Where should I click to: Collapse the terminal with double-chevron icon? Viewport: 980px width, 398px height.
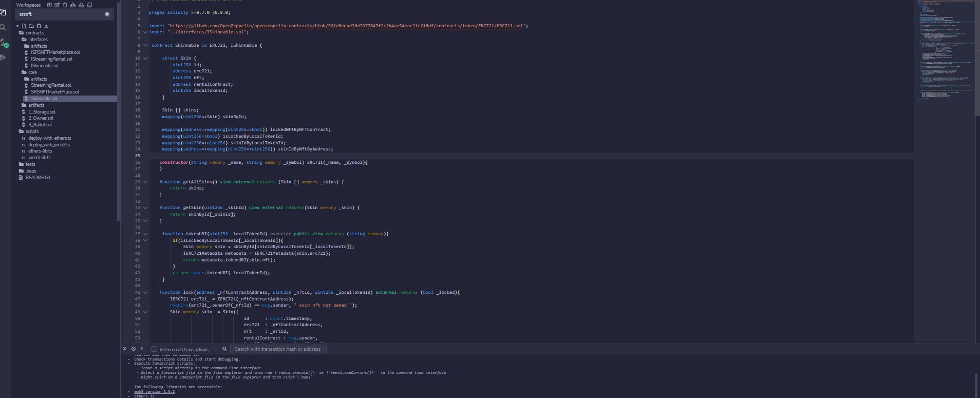tap(125, 349)
